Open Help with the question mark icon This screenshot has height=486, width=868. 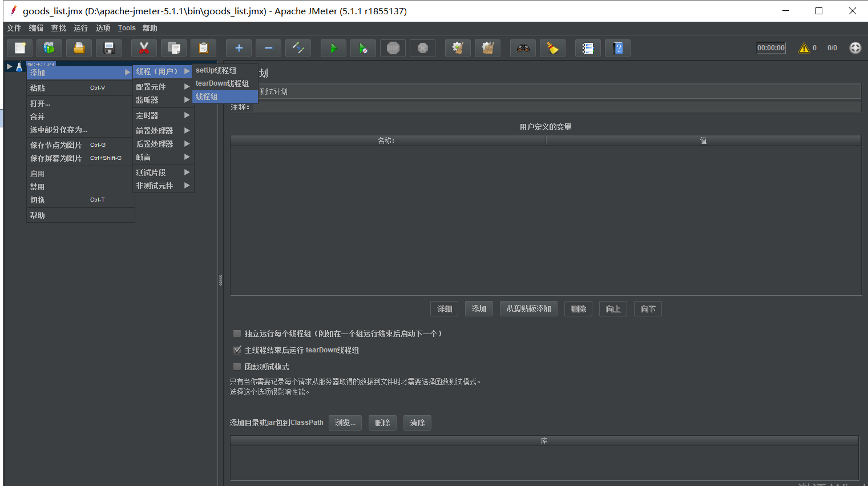point(618,48)
